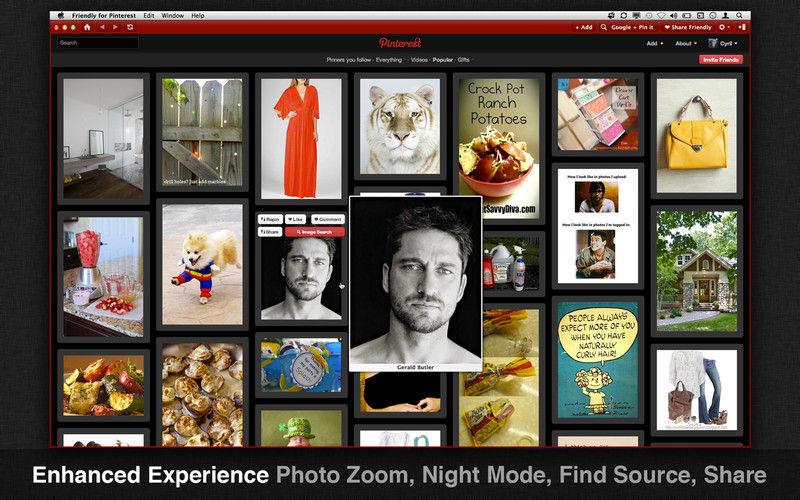Open the Cyril profile dropdown
The height and width of the screenshot is (500, 800).
click(x=730, y=43)
